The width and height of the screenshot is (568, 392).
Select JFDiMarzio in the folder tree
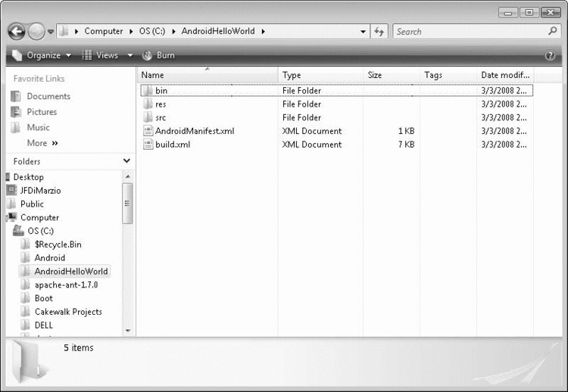click(41, 191)
